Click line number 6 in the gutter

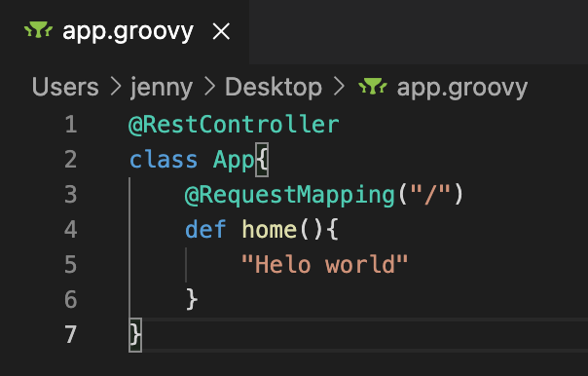click(x=71, y=299)
